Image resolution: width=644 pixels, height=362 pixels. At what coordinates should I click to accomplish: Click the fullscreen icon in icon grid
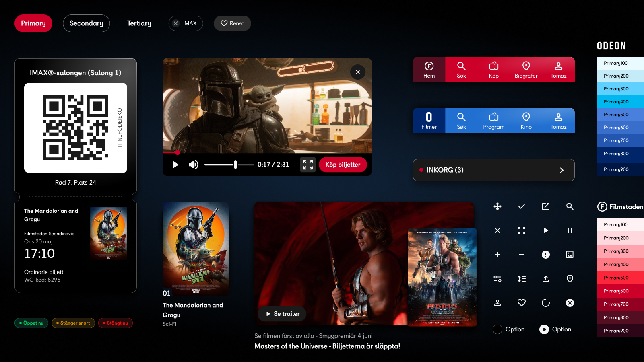522,230
